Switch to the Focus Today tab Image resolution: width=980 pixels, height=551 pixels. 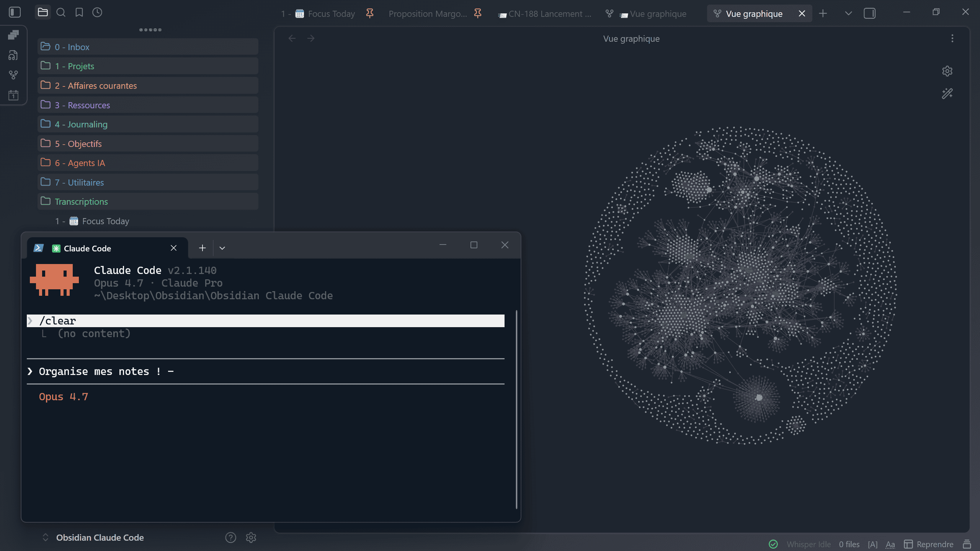point(318,14)
